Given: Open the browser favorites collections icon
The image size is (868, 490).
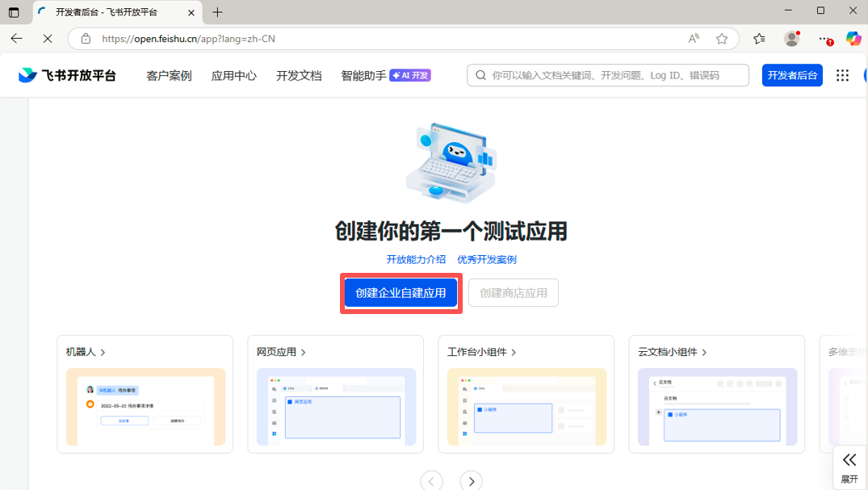Looking at the screenshot, I should (x=760, y=38).
